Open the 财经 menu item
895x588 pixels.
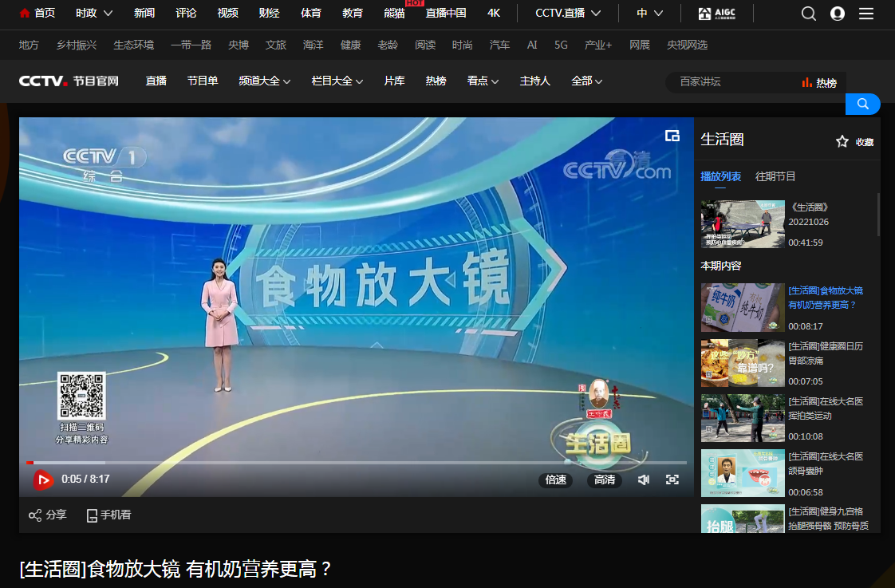[x=270, y=13]
